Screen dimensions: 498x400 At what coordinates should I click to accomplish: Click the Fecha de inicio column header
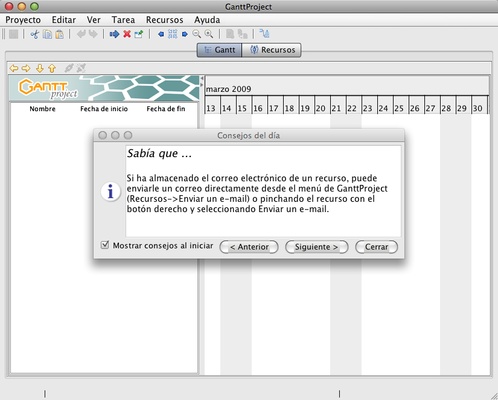pyautogui.click(x=104, y=109)
